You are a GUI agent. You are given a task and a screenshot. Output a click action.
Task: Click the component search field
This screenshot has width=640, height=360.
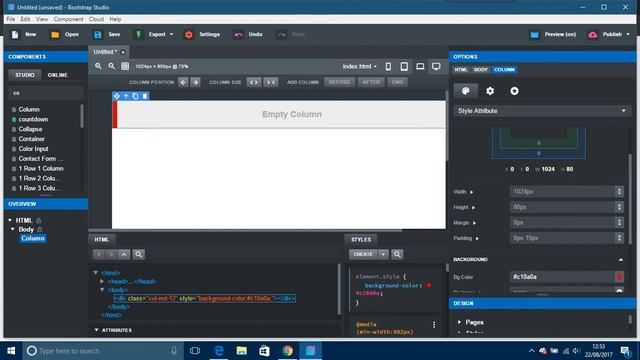46,93
